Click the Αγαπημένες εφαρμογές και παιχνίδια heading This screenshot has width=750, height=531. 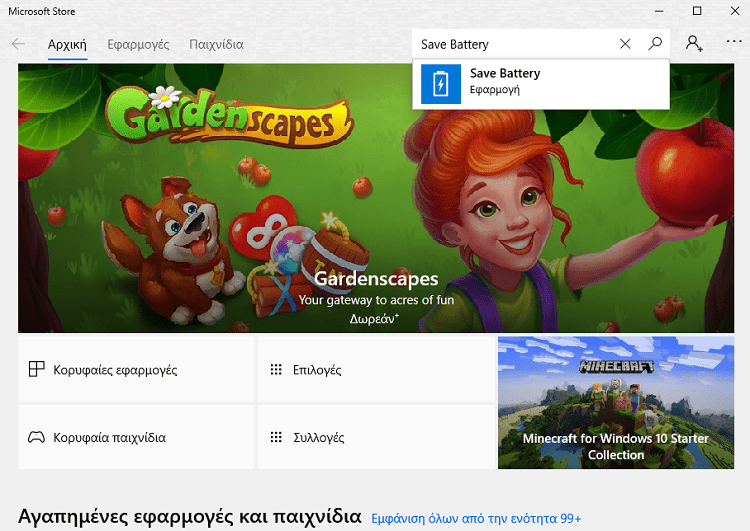[189, 517]
